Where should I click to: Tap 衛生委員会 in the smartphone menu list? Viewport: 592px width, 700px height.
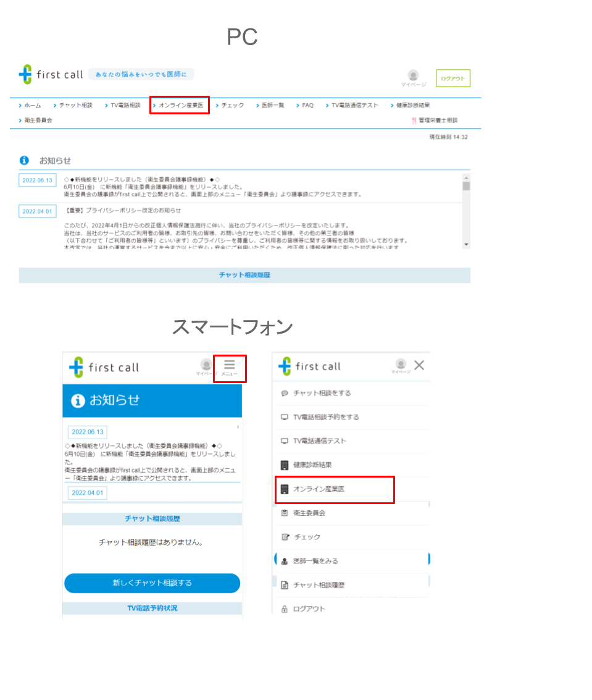click(x=309, y=513)
